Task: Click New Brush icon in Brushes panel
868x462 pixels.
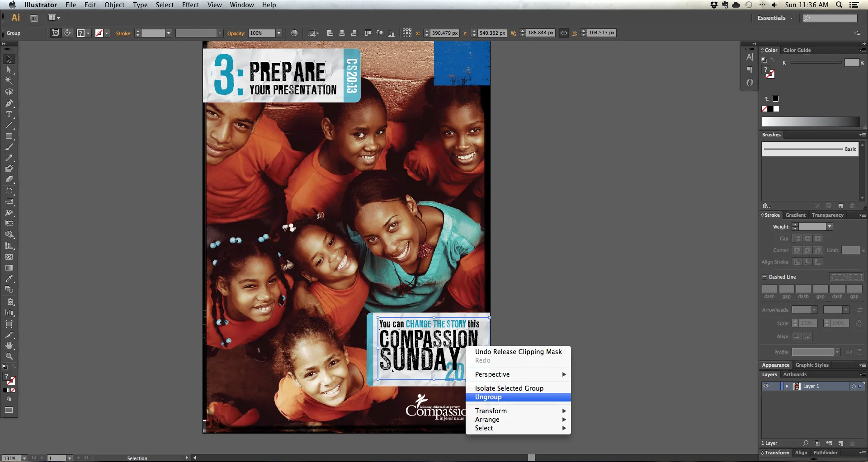Action: [840, 206]
